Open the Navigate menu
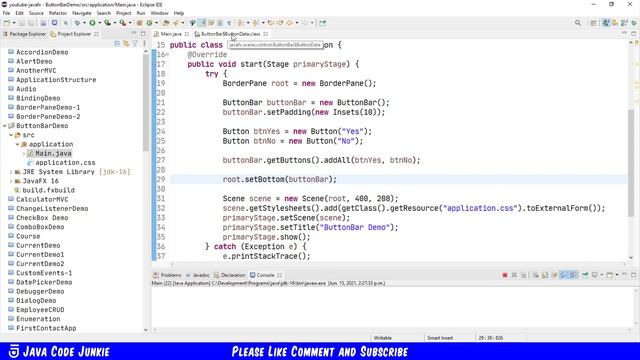640x360 pixels. point(82,13)
